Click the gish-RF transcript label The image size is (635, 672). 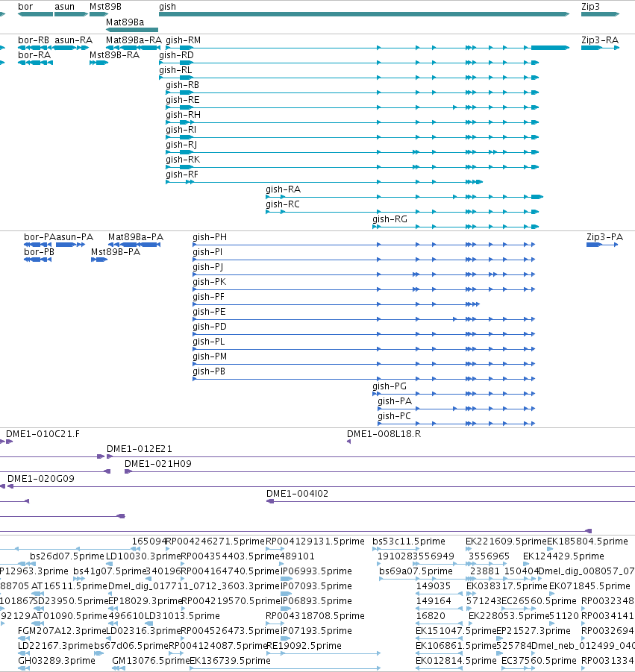(x=182, y=175)
